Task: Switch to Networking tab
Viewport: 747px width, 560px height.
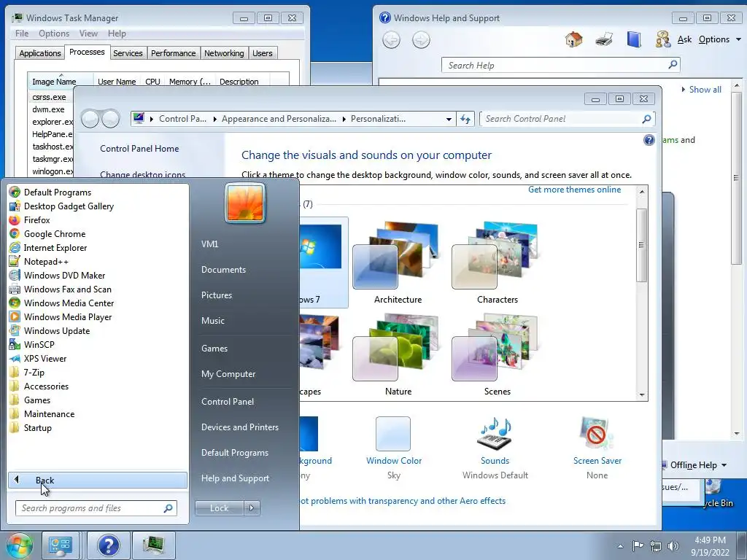Action: (x=224, y=52)
